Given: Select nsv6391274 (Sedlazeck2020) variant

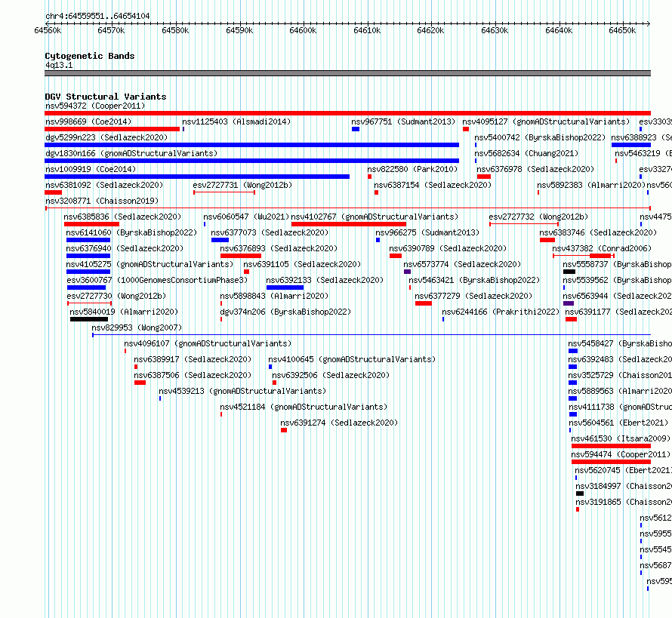Looking at the screenshot, I should coord(339,423).
